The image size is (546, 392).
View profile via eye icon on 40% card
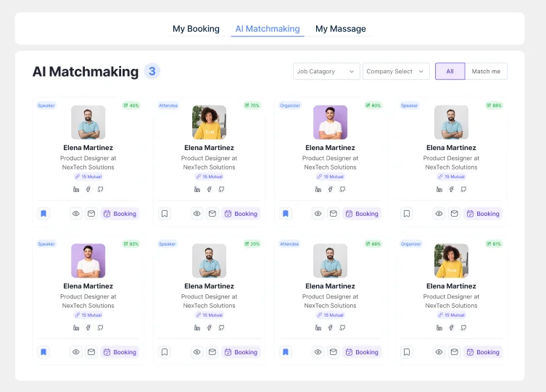click(76, 214)
